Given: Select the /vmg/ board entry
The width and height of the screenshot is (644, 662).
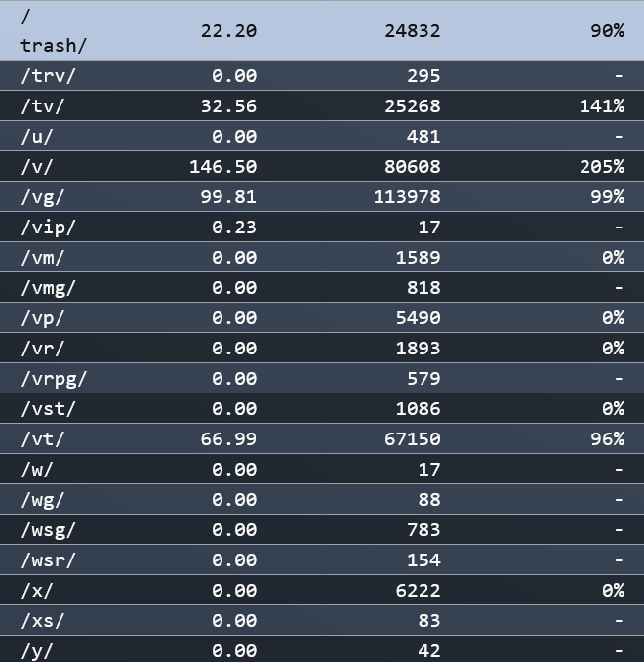Looking at the screenshot, I should pyautogui.click(x=322, y=287).
